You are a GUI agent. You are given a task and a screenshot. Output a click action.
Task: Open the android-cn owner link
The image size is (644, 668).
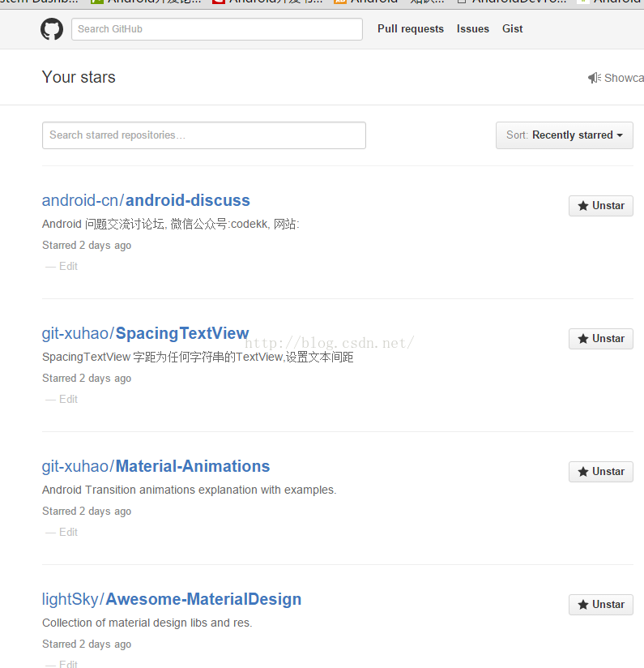[x=80, y=200]
